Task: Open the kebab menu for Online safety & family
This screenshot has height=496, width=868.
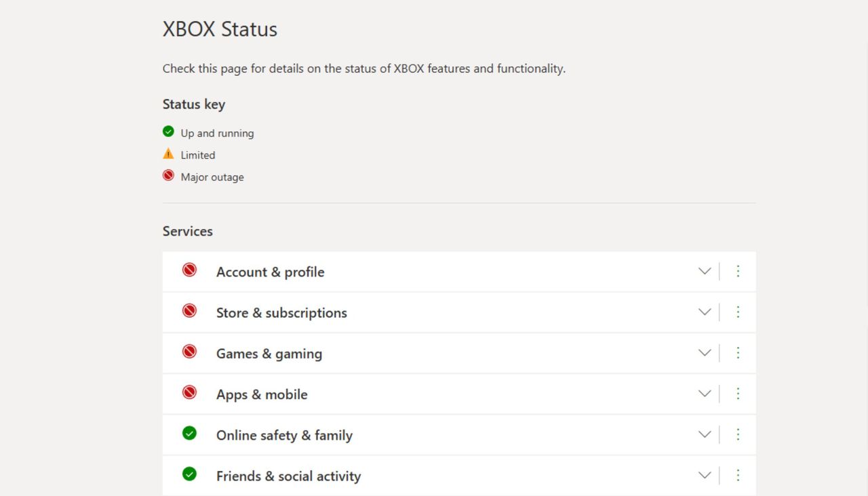Action: (x=738, y=434)
